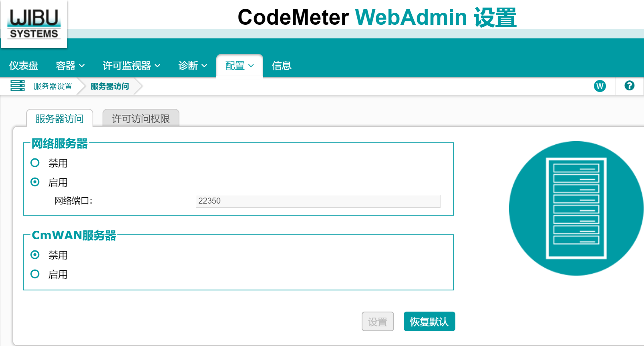The height and width of the screenshot is (346, 644).
Task: Select 禁用 for 网络服务器
Action: pyautogui.click(x=35, y=163)
